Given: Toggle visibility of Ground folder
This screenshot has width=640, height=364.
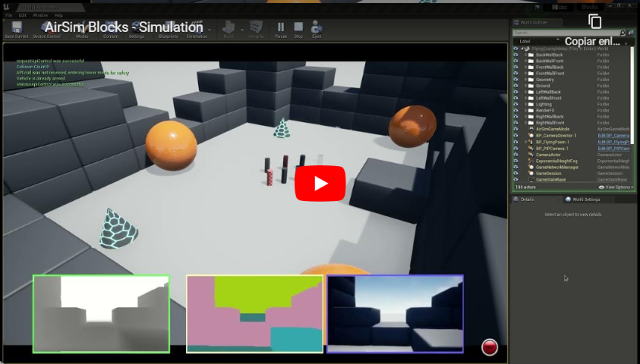Looking at the screenshot, I should (516, 86).
